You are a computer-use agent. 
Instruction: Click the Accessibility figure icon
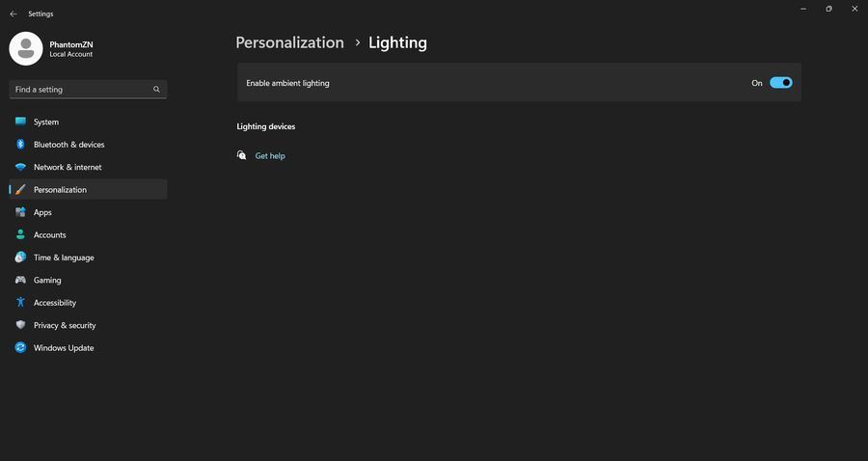click(20, 303)
